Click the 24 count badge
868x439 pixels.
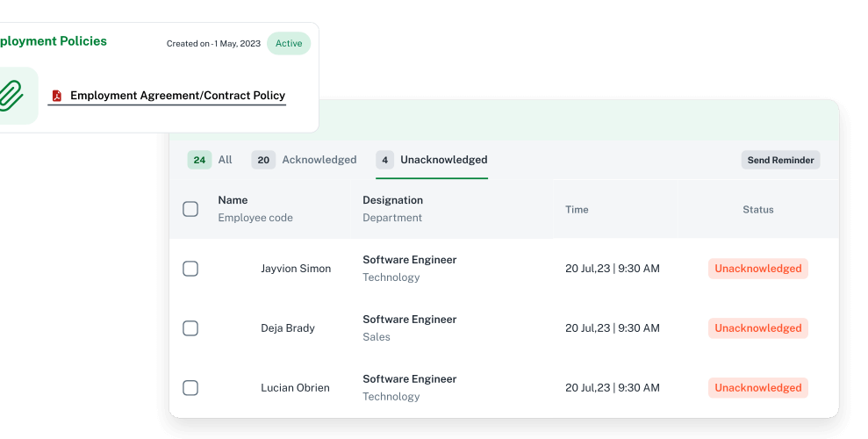tap(199, 160)
